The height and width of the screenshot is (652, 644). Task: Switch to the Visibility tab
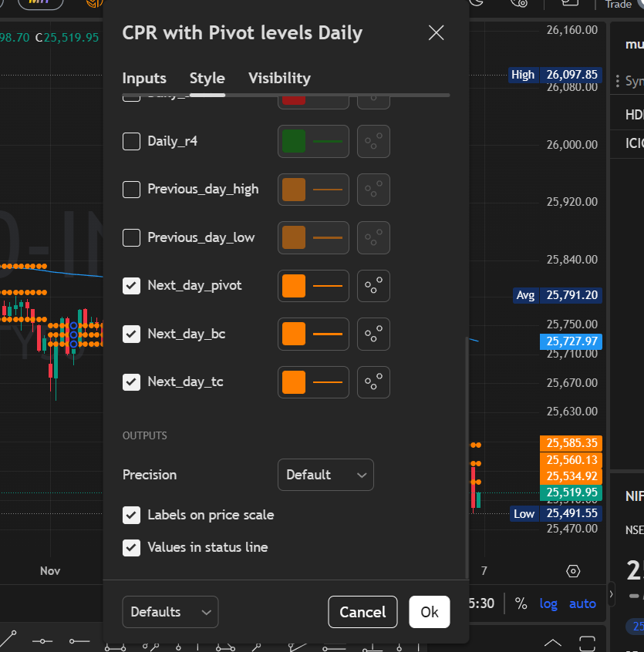pos(279,79)
